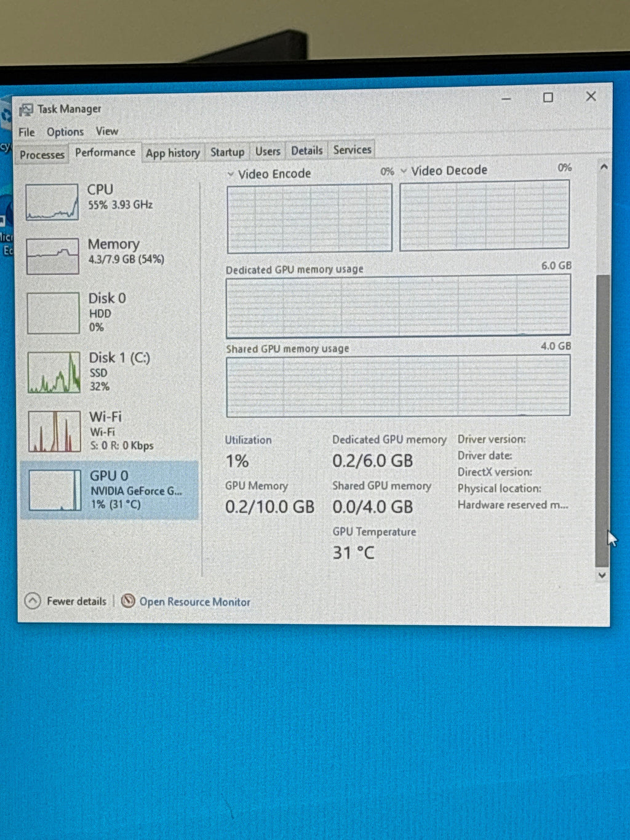Image resolution: width=630 pixels, height=840 pixels.
Task: Click the scrollbar down arrow
Action: 602,575
